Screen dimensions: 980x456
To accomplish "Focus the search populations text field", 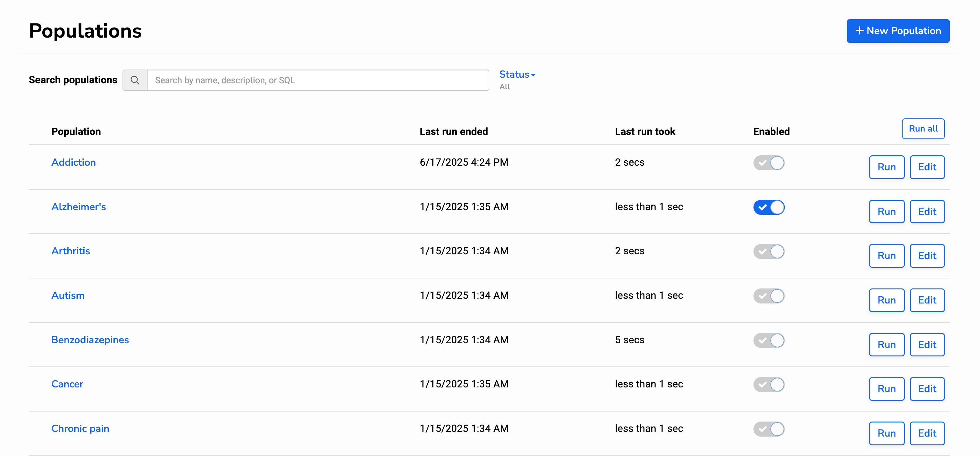I will 318,80.
